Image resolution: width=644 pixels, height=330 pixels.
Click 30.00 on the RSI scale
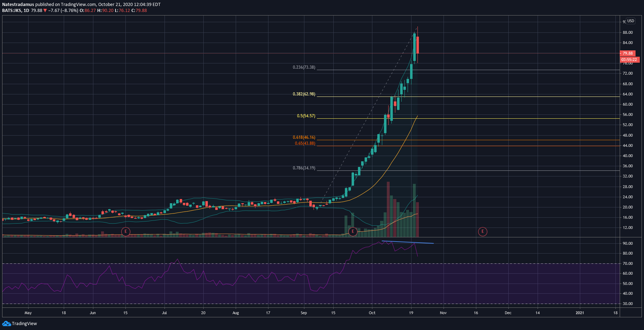pos(628,304)
